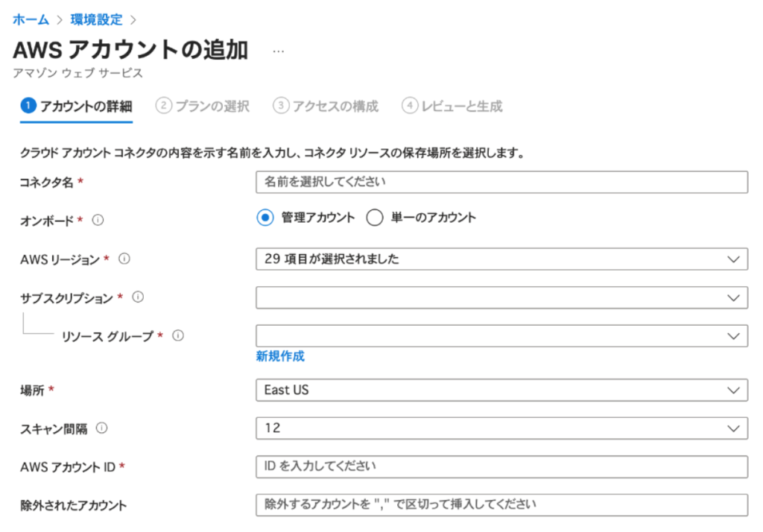This screenshot has width=763, height=532.
Task: Open the サブスクリプション dropdown
Action: click(501, 297)
